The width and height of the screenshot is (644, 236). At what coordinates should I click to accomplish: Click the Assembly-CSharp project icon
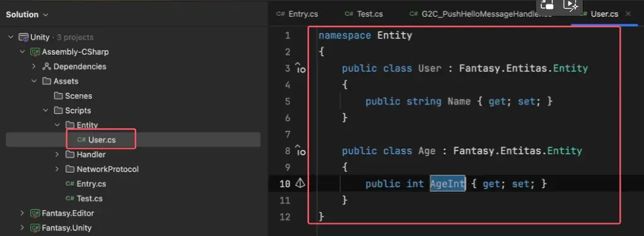click(35, 52)
